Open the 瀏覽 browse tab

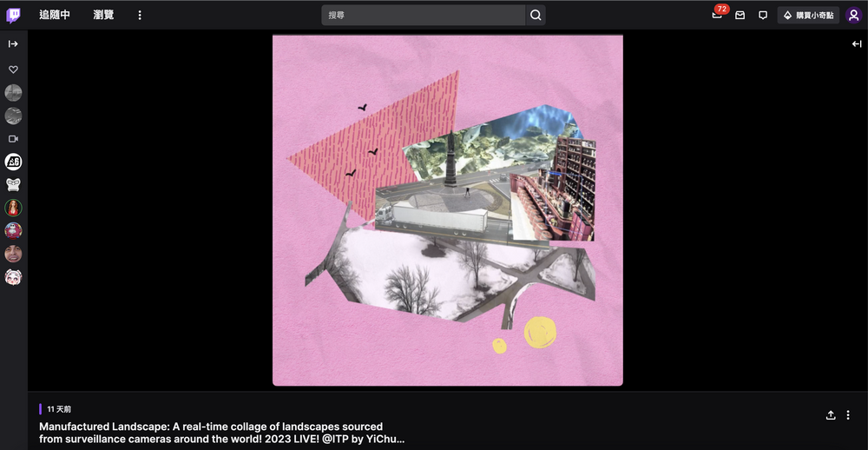[x=103, y=15]
